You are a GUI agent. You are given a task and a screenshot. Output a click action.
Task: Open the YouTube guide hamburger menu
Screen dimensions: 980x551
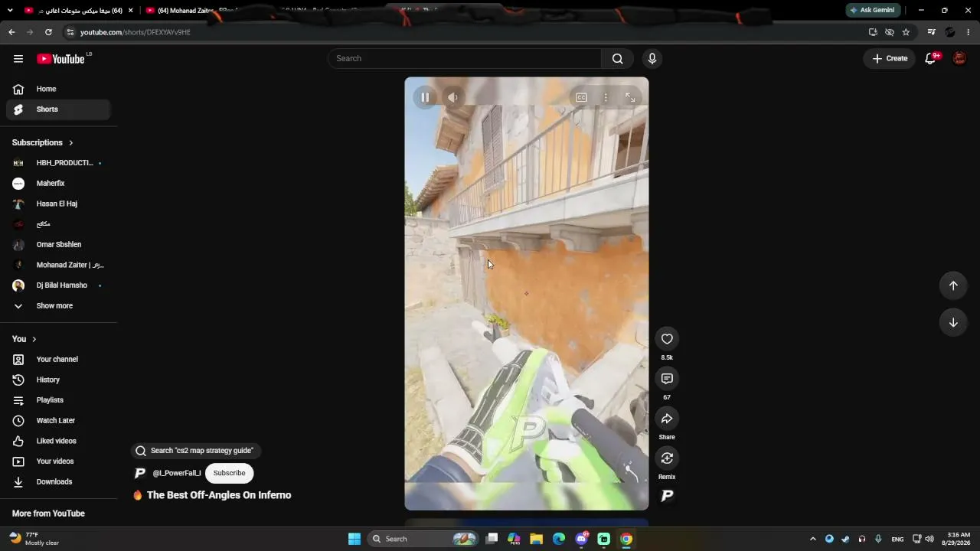click(18, 59)
